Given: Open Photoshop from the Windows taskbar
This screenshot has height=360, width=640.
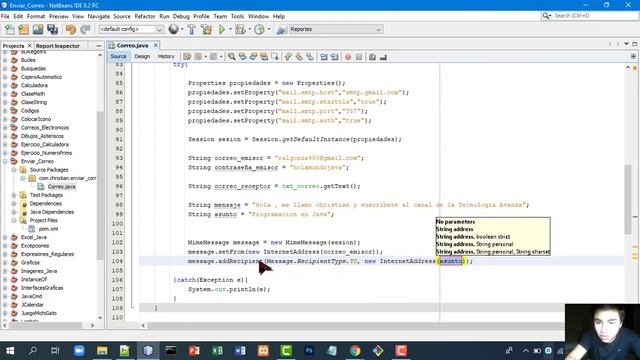Looking at the screenshot, I should 309,351.
